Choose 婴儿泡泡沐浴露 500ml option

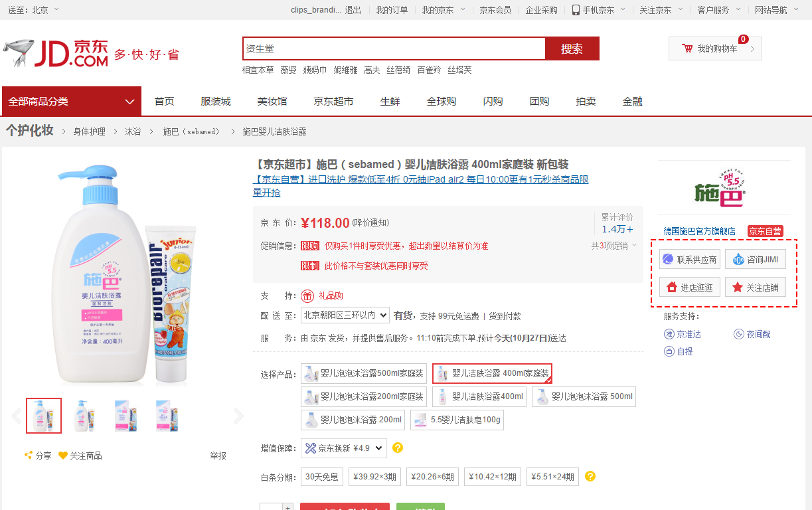click(584, 397)
